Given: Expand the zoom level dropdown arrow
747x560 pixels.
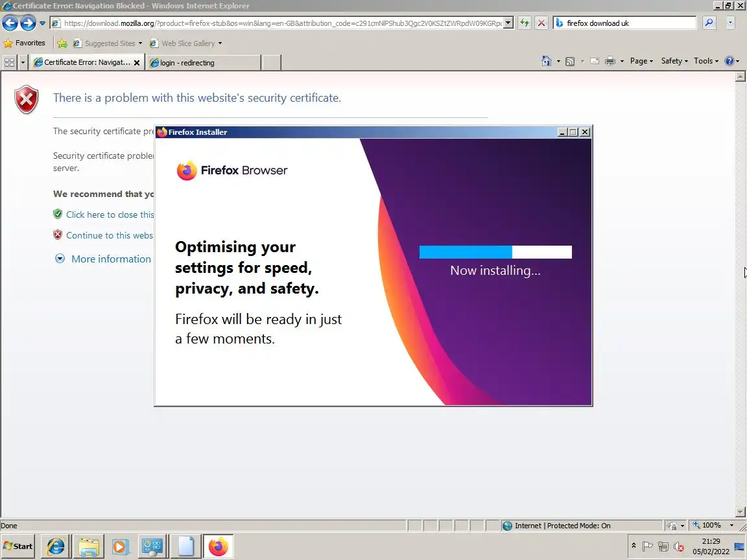Looking at the screenshot, I should click(731, 525).
